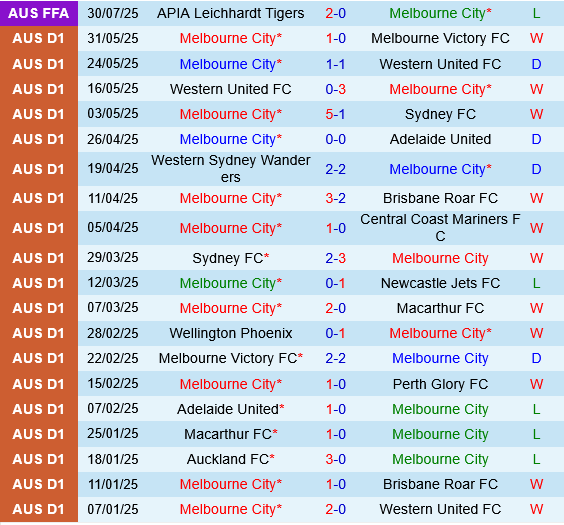
Task: Click date 30/07/25
Action: [x=113, y=13]
